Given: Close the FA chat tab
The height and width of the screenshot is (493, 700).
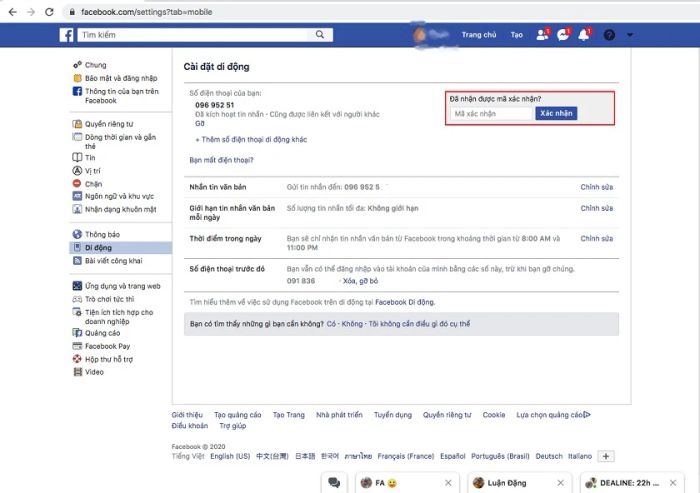Looking at the screenshot, I should coord(448,483).
